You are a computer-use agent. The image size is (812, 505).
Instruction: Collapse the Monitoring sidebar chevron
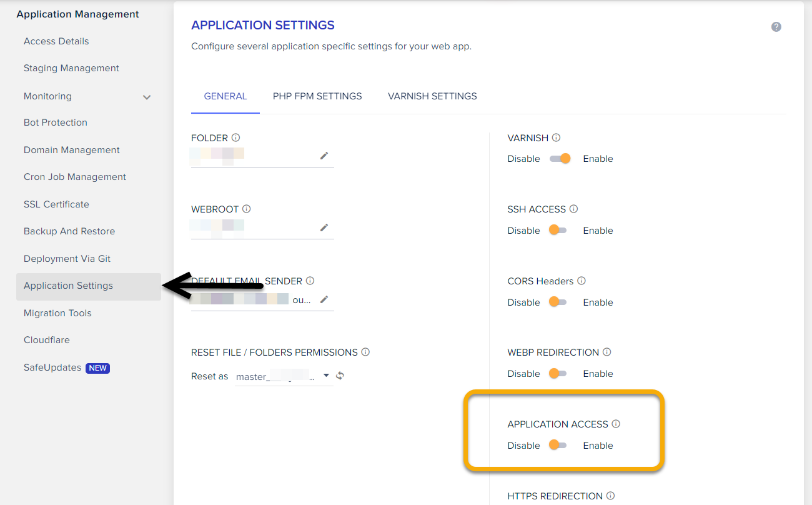tap(147, 97)
